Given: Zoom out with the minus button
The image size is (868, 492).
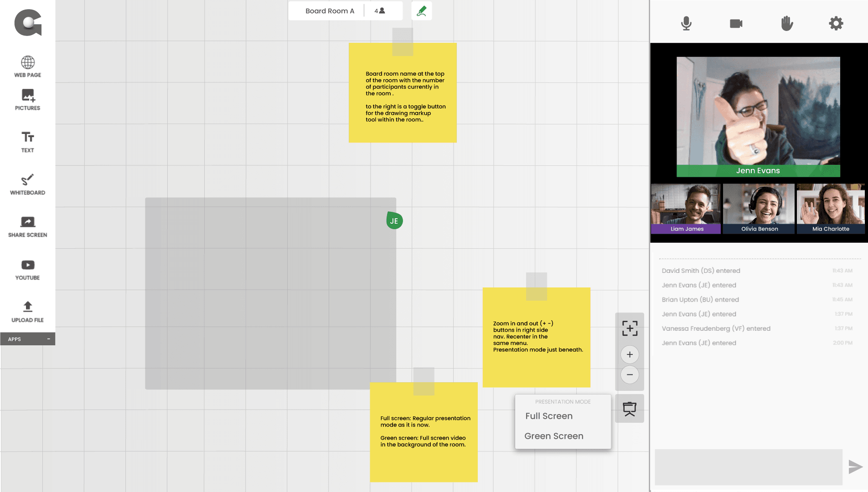Looking at the screenshot, I should (630, 375).
